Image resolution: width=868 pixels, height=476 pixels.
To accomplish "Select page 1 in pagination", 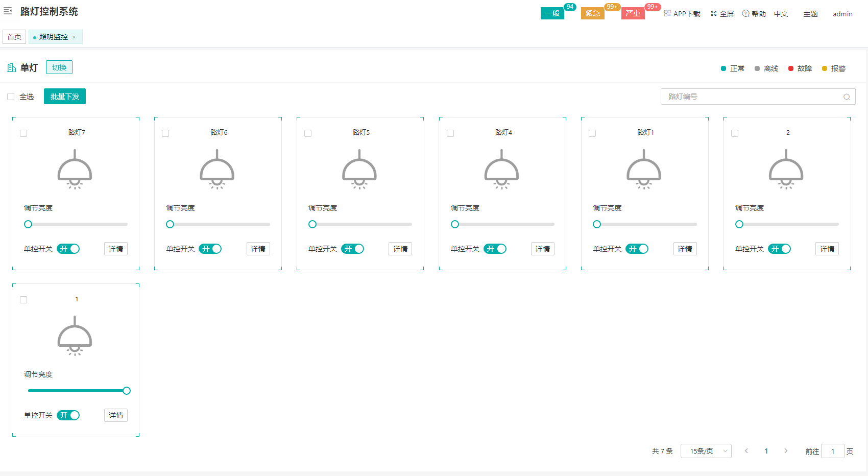I will click(x=766, y=451).
